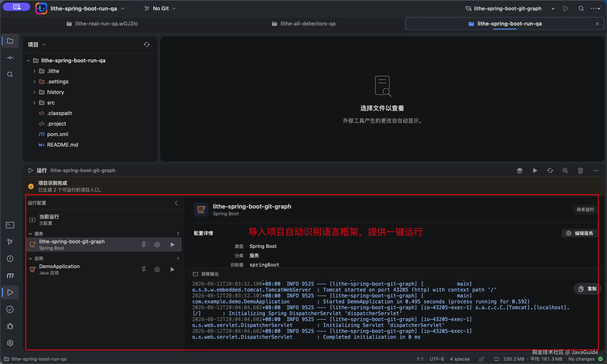Collapse the 服务 group

pos(30,234)
